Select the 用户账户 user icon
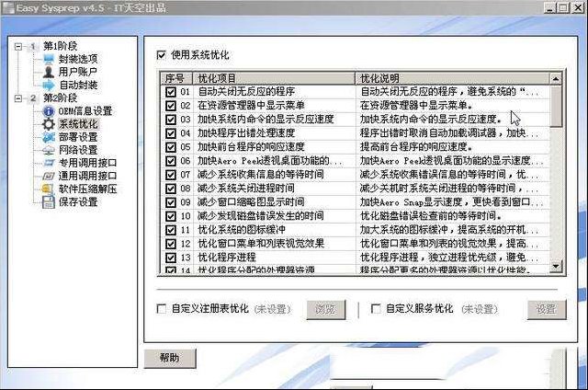 49,71
